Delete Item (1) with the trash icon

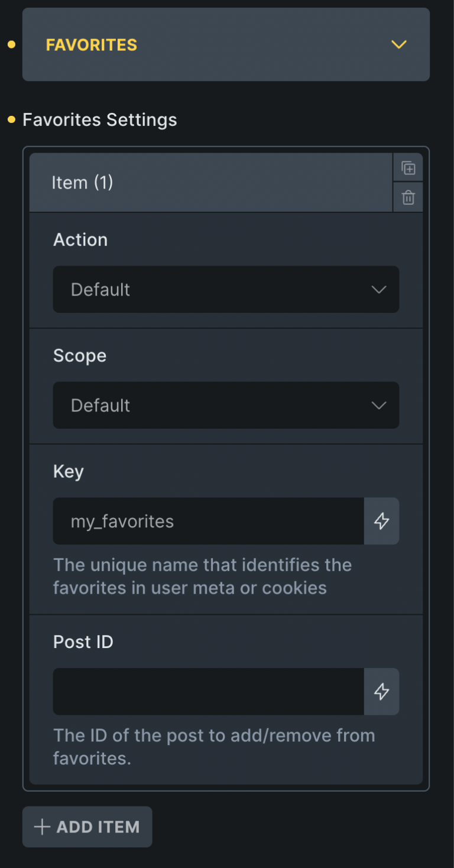point(408,197)
